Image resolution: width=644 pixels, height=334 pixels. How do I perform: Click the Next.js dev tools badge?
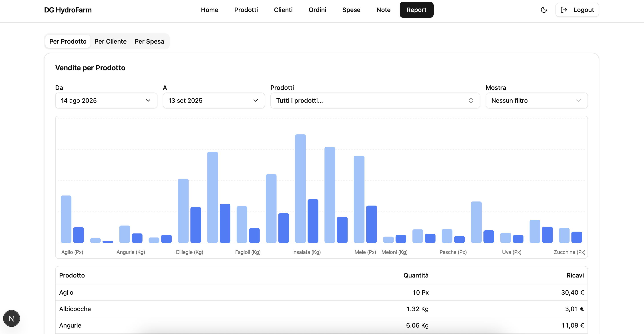pyautogui.click(x=11, y=318)
